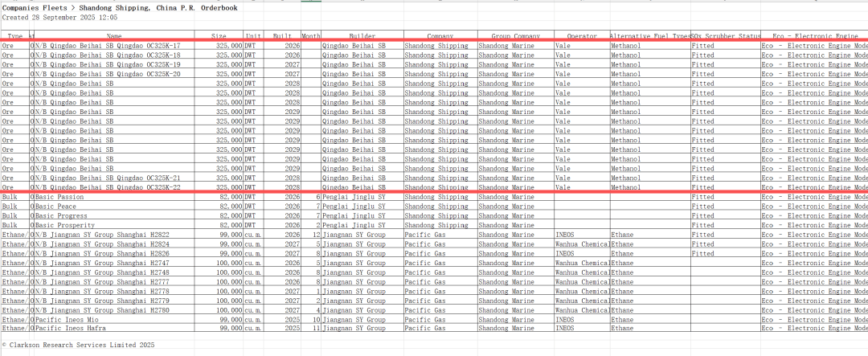Select the name cell ending 'Shanghai H2747'
This screenshot has width=868, height=356.
tap(114, 263)
